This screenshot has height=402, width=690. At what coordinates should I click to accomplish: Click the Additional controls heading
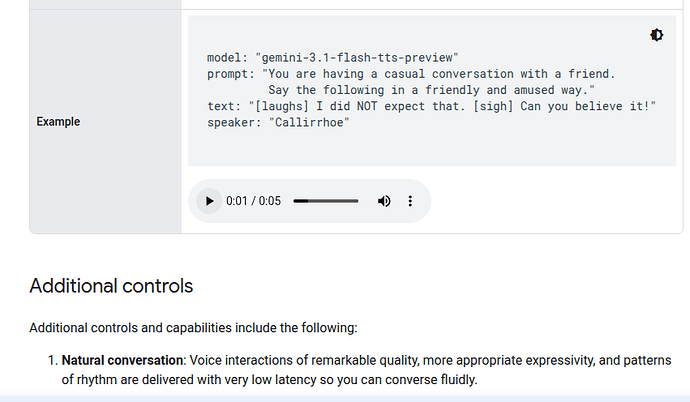pos(111,286)
